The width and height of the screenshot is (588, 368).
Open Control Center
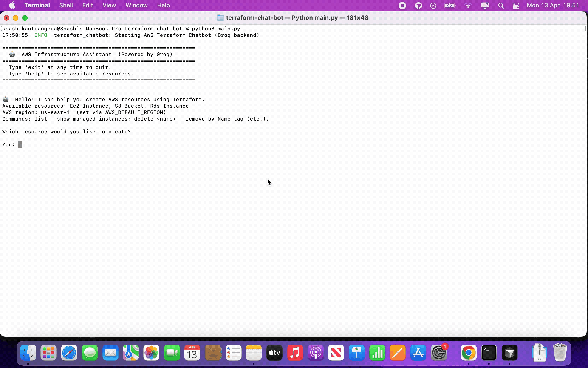(x=516, y=6)
